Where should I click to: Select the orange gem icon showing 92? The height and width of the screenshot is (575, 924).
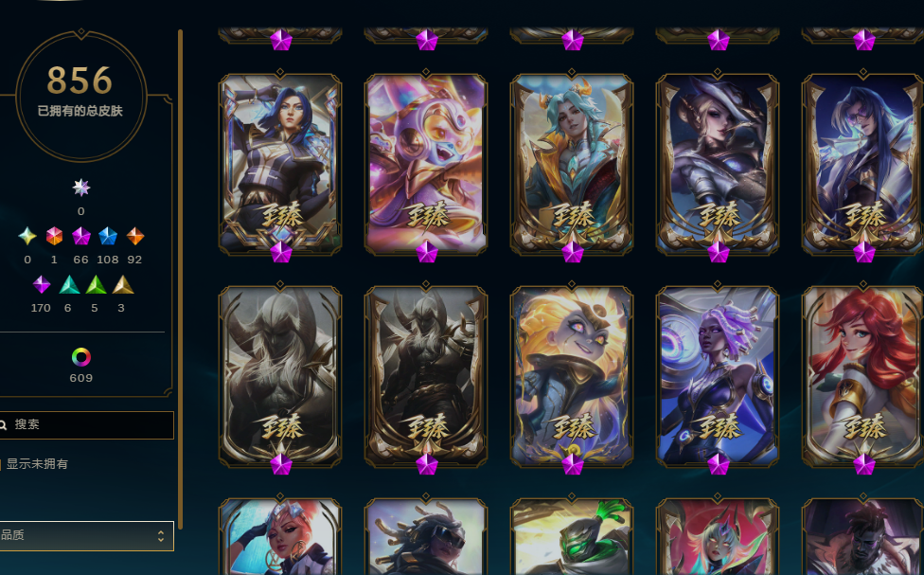(x=135, y=236)
